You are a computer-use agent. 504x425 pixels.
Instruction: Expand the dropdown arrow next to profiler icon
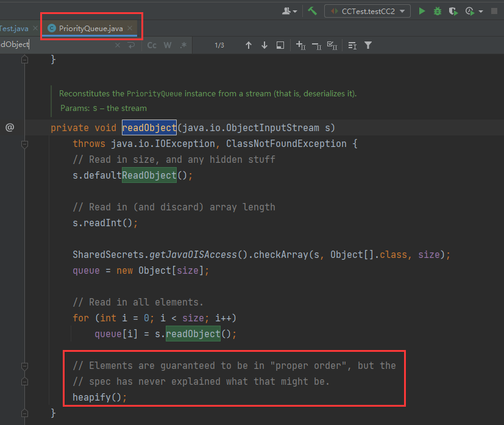coord(481,12)
